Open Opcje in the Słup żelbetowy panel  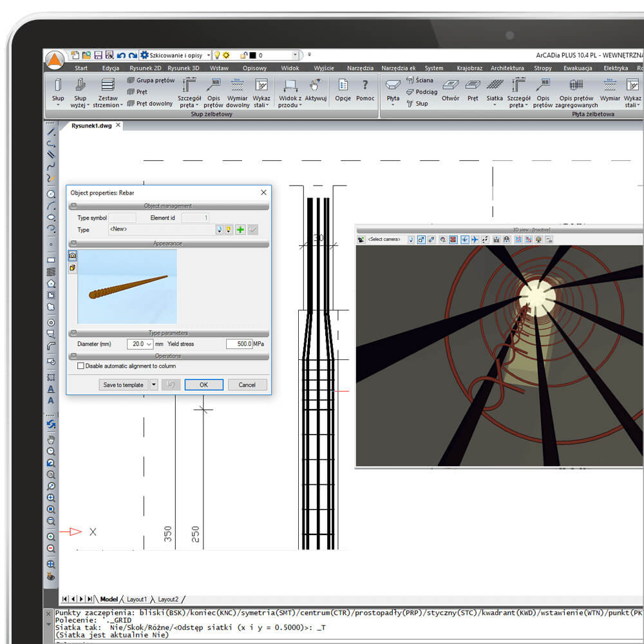click(x=343, y=90)
